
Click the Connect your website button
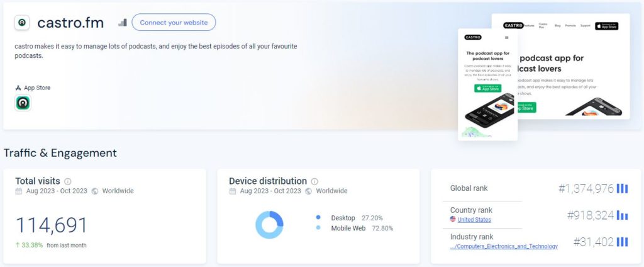tap(174, 23)
